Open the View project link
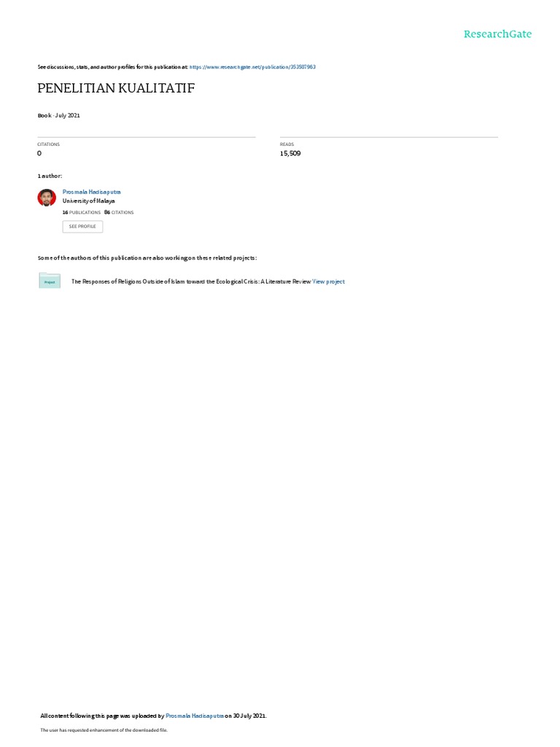This screenshot has width=560, height=747. [328, 282]
